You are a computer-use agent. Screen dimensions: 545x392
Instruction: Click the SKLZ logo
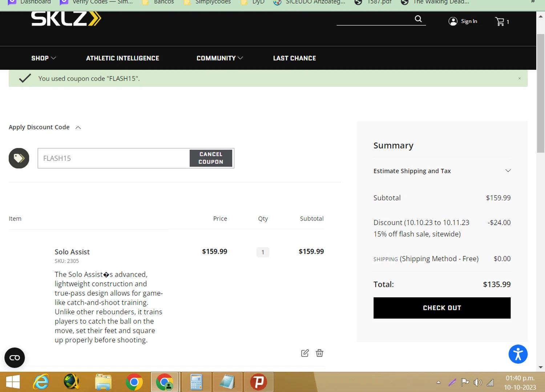pyautogui.click(x=66, y=19)
